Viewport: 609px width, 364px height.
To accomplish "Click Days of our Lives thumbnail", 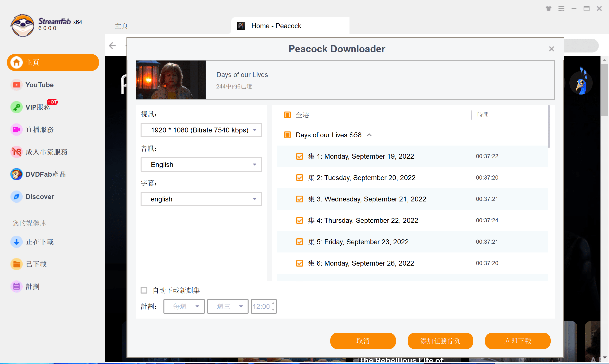I will [x=171, y=80].
